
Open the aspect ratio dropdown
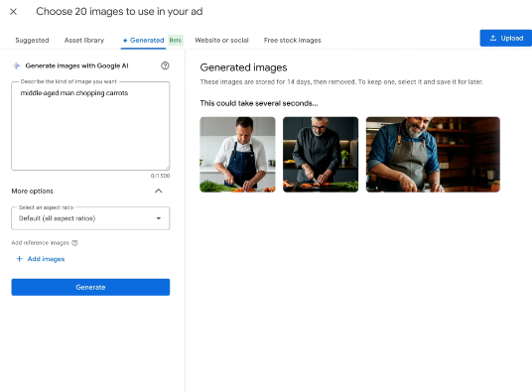click(x=90, y=218)
